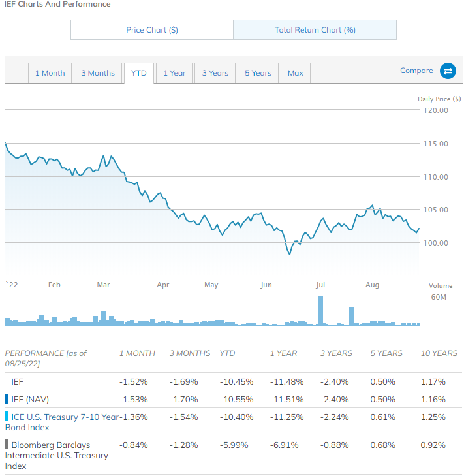Switch to the Price Chart ($) tab
Viewport: 464px width, 476px height.
click(x=152, y=30)
